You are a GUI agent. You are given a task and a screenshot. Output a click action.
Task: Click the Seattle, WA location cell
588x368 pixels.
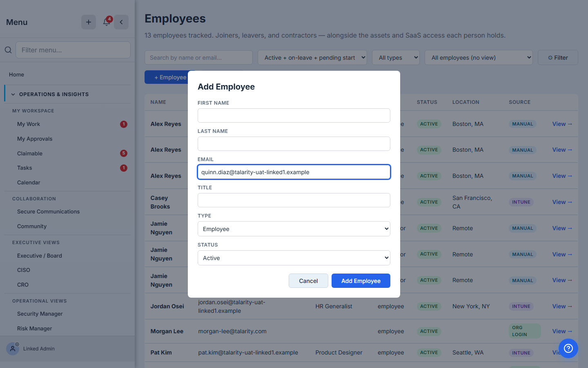pos(468,352)
